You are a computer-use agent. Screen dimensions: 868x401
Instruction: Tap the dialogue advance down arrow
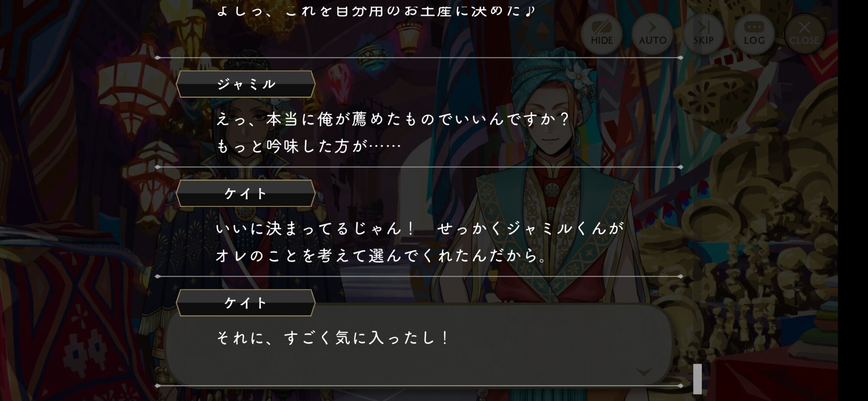click(x=644, y=371)
